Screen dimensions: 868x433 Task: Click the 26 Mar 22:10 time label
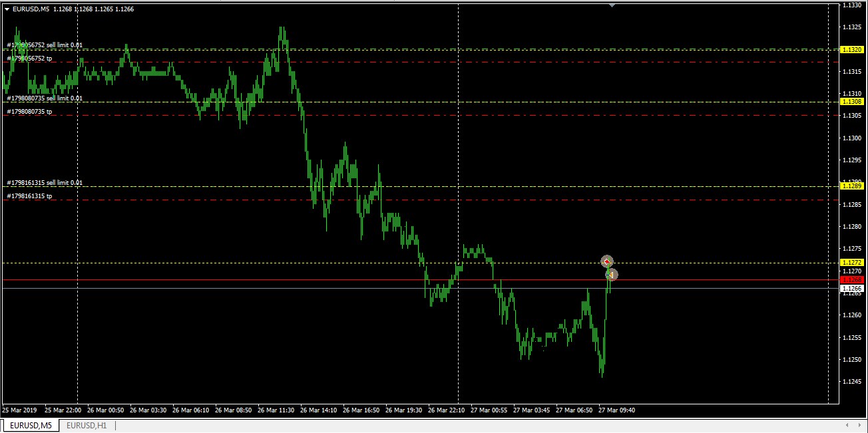[x=446, y=410]
